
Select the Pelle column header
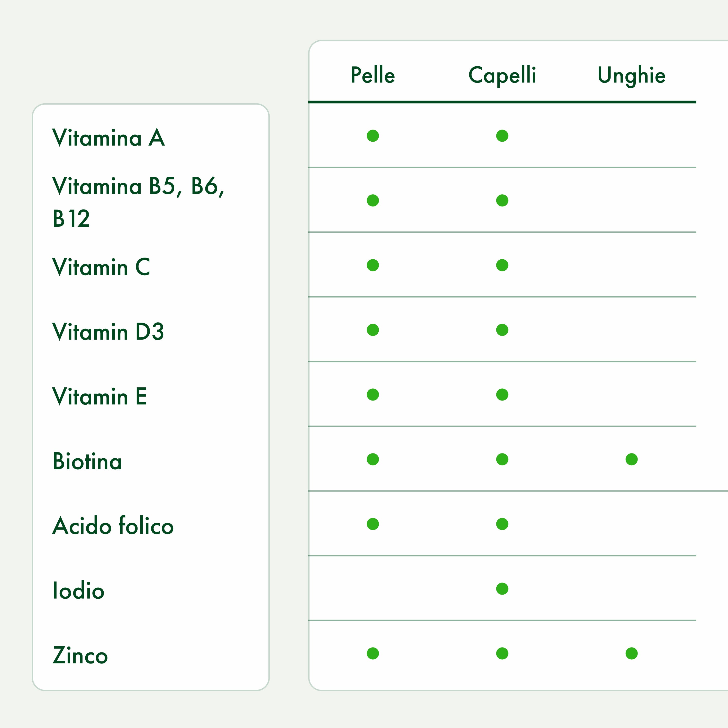[x=373, y=75]
